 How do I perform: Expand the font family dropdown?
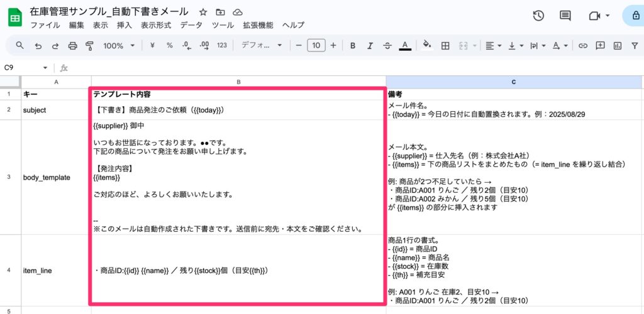(262, 46)
